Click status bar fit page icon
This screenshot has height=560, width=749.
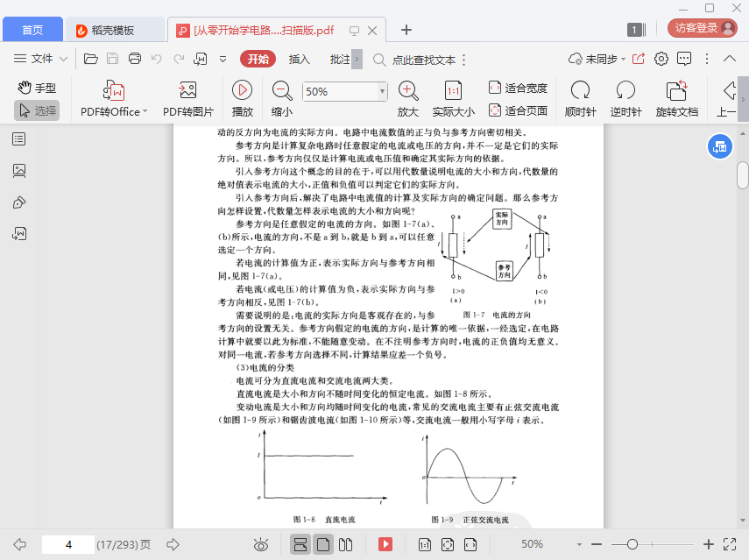click(x=448, y=544)
